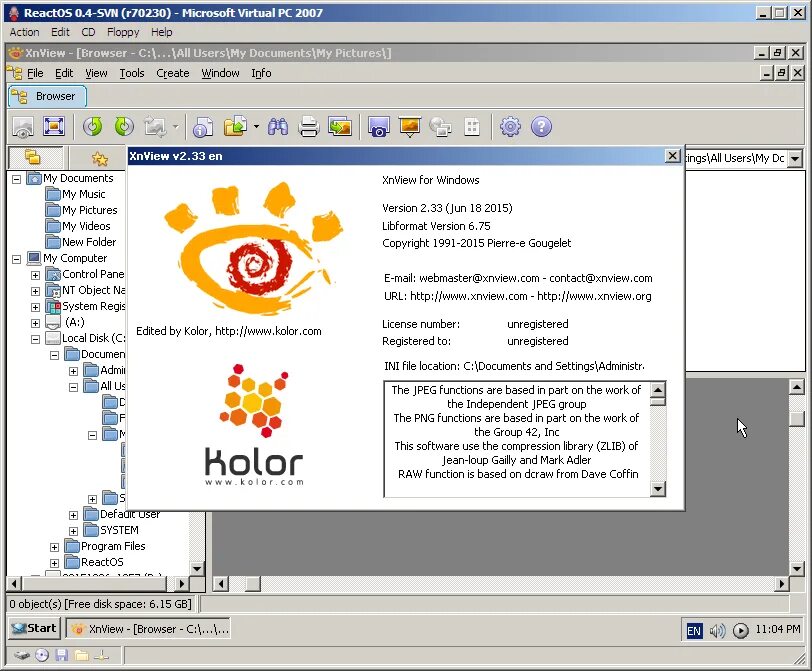Open the JPEG transformation dropdown arrow
The width and height of the screenshot is (812, 671).
click(x=176, y=127)
